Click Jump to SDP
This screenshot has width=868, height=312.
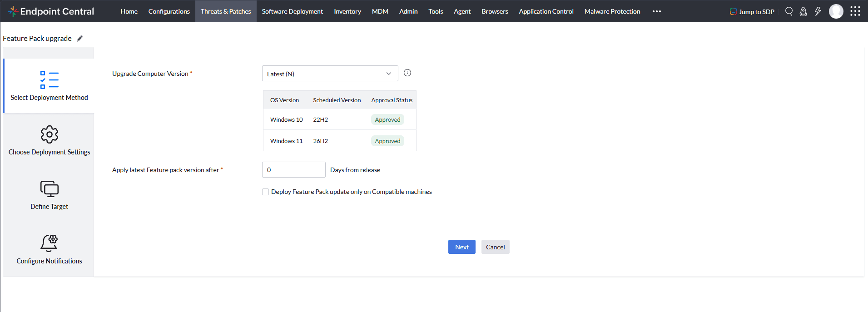click(752, 11)
